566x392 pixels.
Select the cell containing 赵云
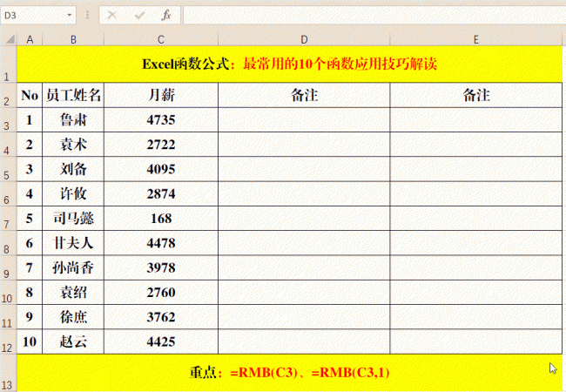click(73, 341)
